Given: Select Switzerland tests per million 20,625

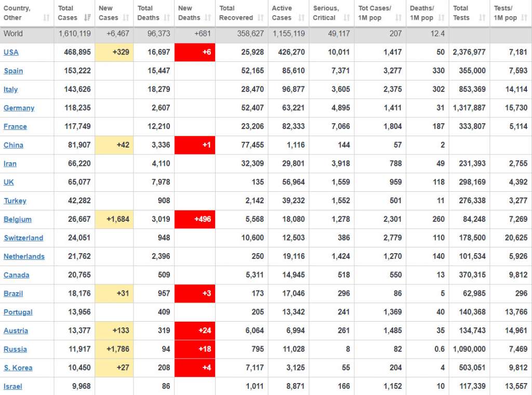Looking at the screenshot, I should coord(516,238).
